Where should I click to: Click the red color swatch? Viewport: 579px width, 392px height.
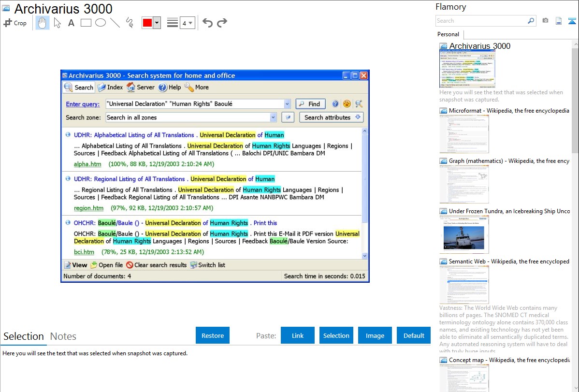(x=147, y=23)
